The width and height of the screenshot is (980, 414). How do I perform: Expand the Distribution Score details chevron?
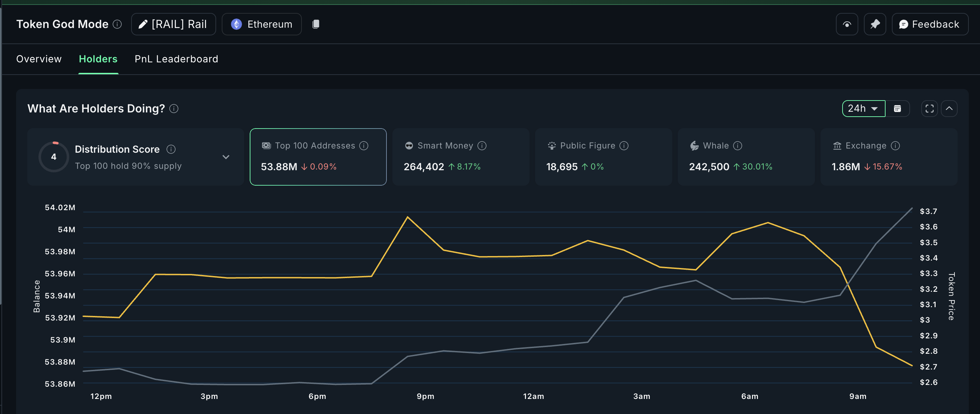point(226,157)
